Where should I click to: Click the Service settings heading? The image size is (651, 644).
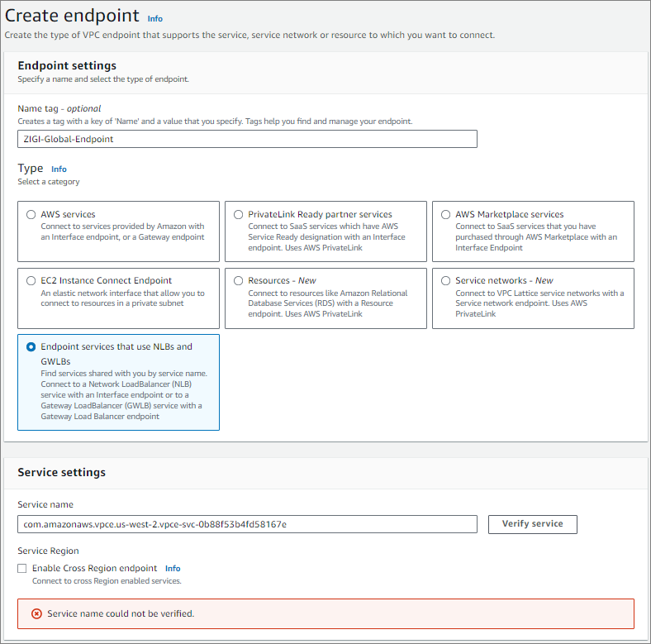[61, 472]
